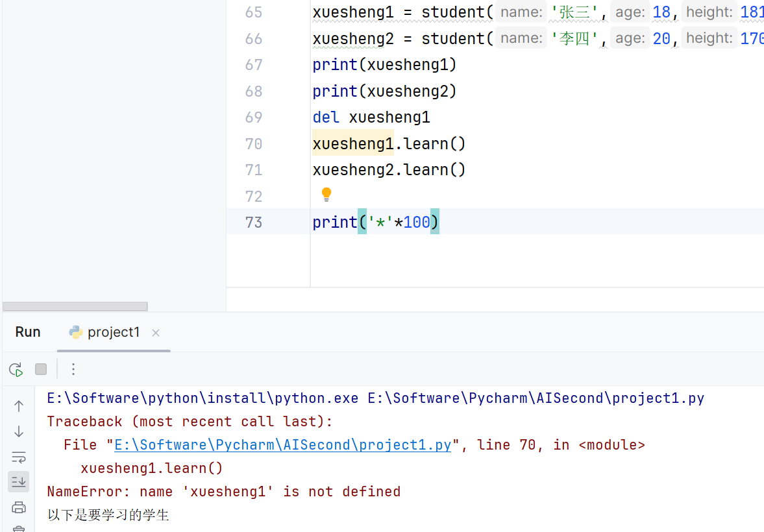764x532 pixels.
Task: Click the '张三' string argument
Action: click(x=574, y=12)
